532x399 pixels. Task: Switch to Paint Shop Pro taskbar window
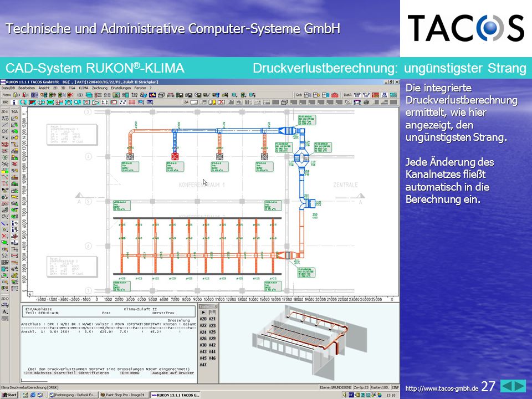[x=124, y=395]
